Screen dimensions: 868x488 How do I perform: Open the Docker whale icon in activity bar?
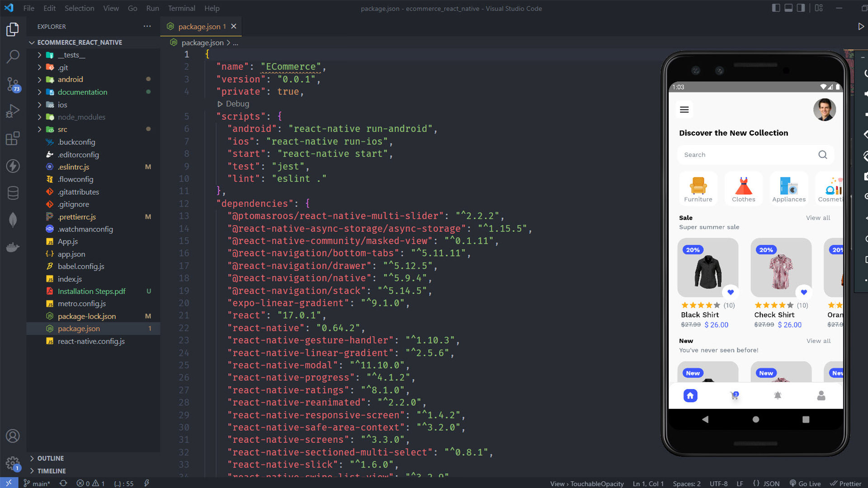(x=13, y=247)
